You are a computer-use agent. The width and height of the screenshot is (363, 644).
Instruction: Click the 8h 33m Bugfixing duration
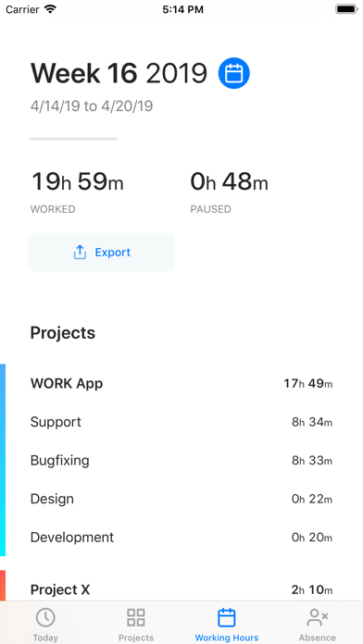click(312, 461)
